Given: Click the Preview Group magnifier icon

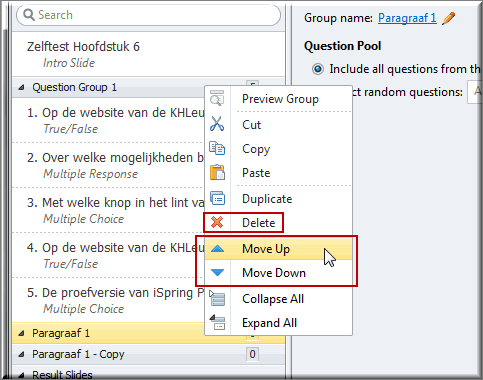Looking at the screenshot, I should click(x=217, y=98).
